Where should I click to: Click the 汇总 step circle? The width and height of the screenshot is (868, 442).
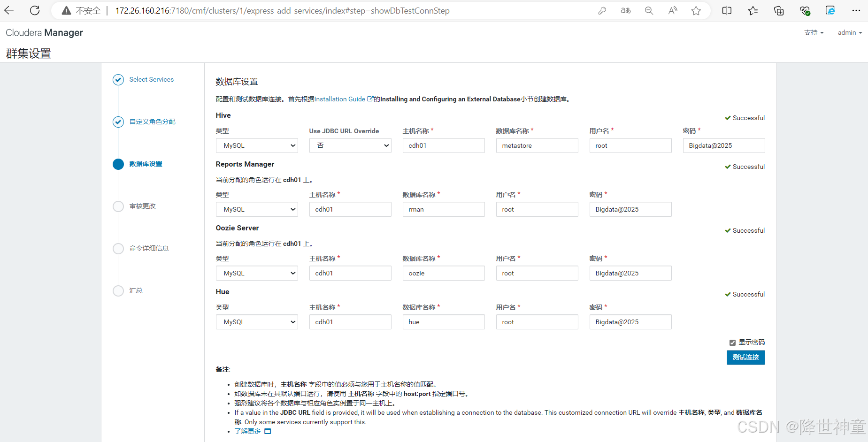click(118, 291)
